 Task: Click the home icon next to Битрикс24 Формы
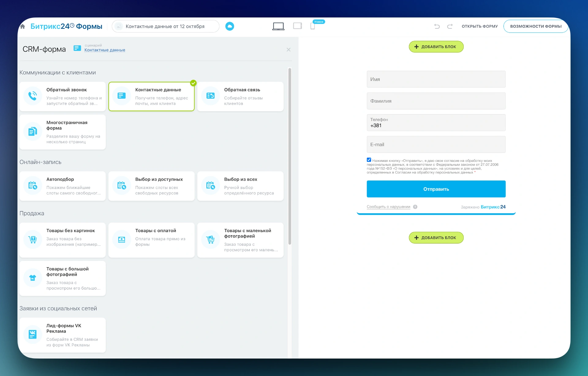coord(22,26)
